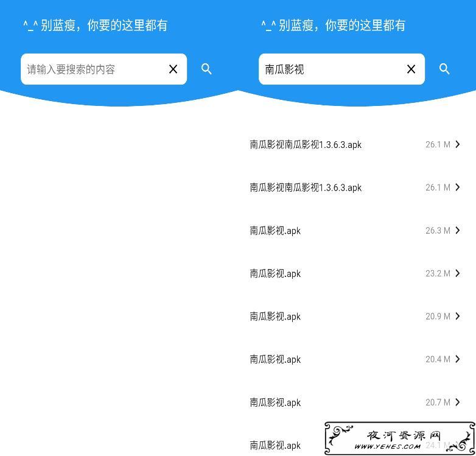476x456 pixels.
Task: Click the '20.9 M' file size
Action: (438, 317)
